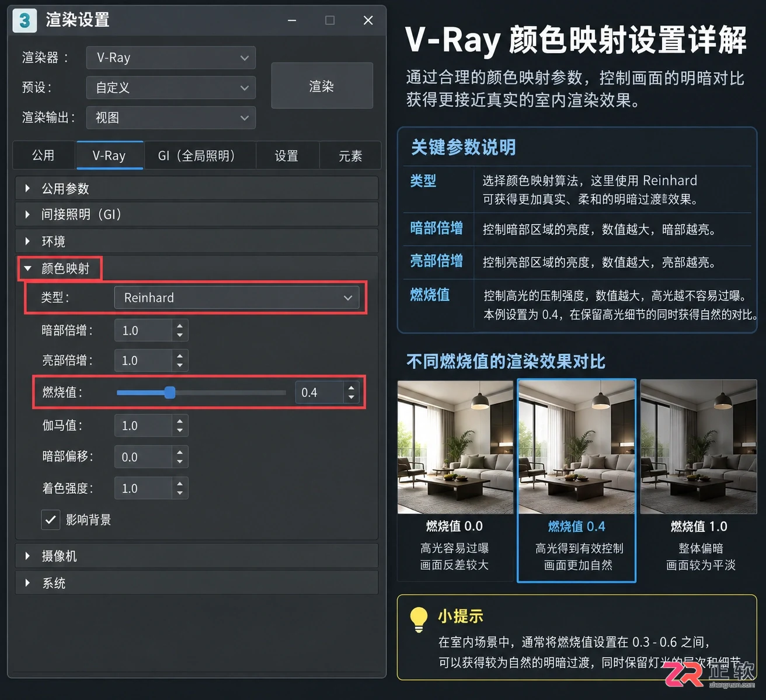This screenshot has width=766, height=700.
Task: Select the 燃烧值 0.4 render thumbnail
Action: [577, 447]
